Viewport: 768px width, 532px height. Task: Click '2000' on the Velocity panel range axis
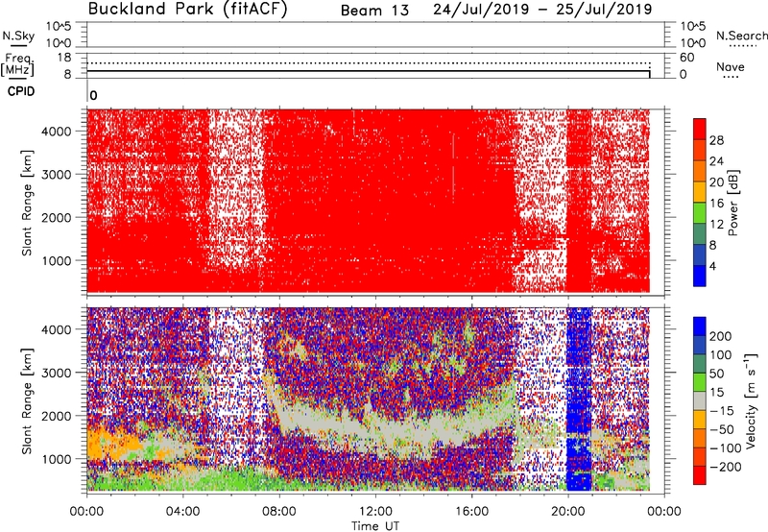(x=57, y=416)
